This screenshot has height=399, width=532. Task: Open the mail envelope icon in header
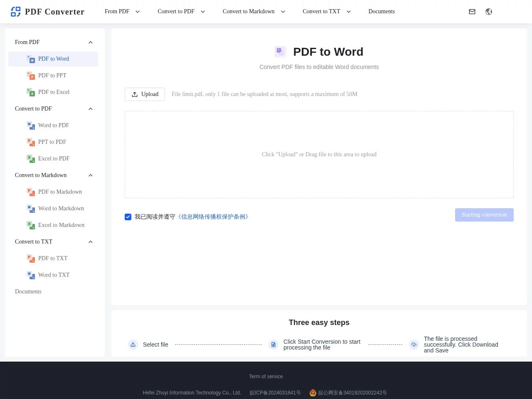click(x=472, y=12)
